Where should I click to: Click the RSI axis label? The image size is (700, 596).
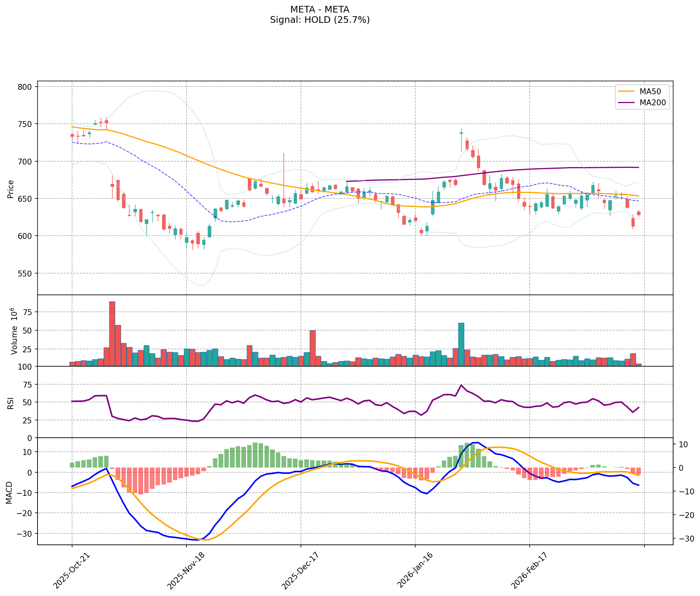[x=11, y=403]
